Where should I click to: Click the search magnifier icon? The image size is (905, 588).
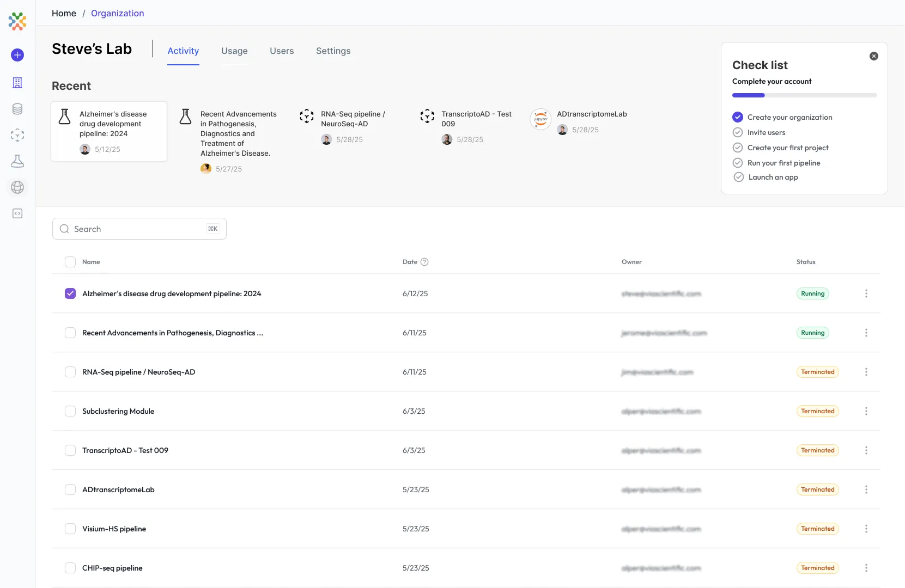coord(64,229)
